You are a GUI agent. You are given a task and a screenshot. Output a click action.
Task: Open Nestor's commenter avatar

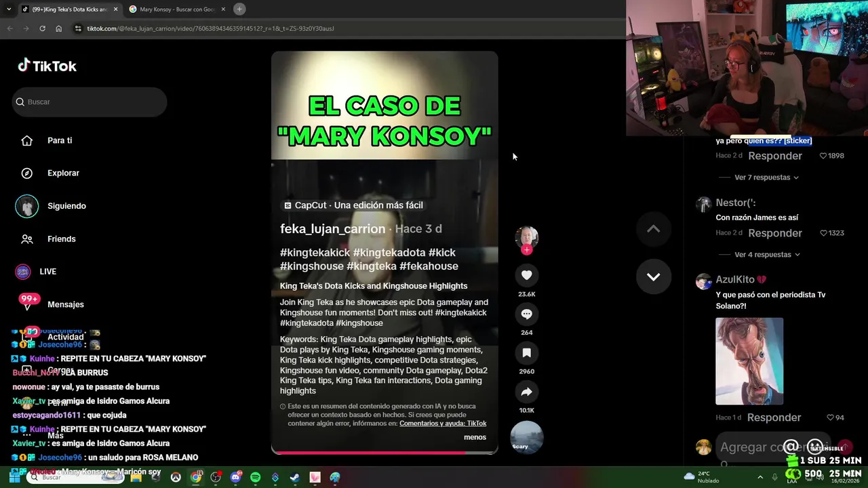tap(704, 204)
